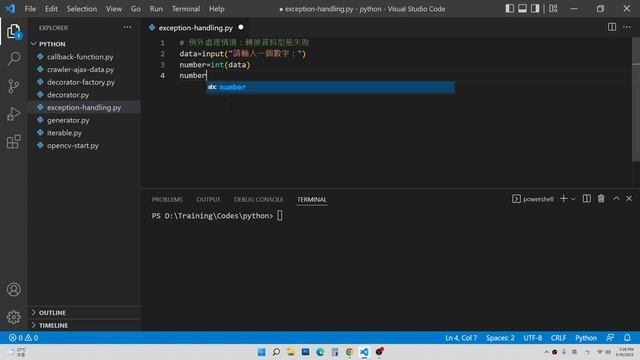Close the terminal panel

coord(629,199)
